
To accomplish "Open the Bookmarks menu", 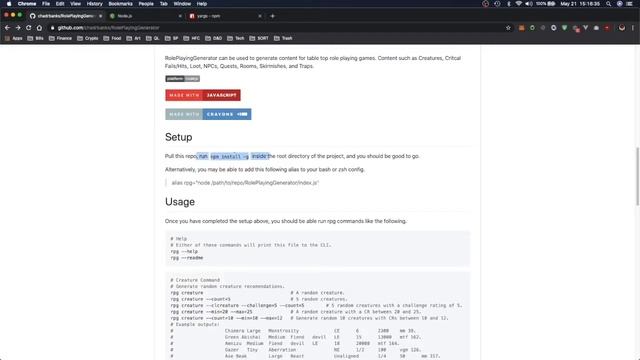I will point(120,4).
